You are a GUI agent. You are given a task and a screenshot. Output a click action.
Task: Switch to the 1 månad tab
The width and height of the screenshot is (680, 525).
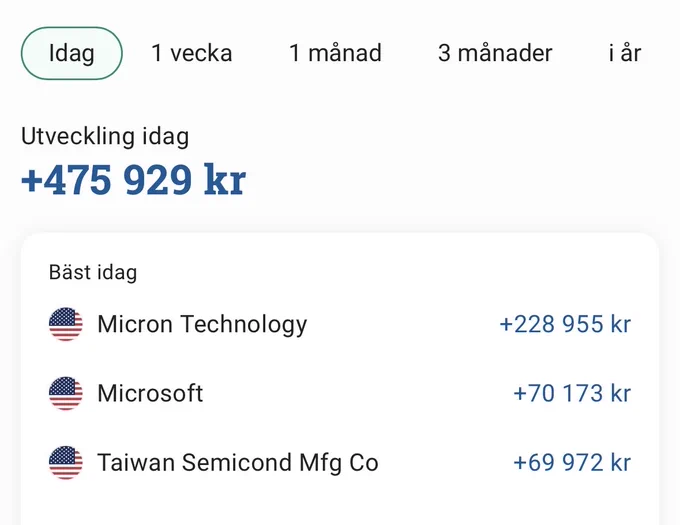[x=335, y=53]
